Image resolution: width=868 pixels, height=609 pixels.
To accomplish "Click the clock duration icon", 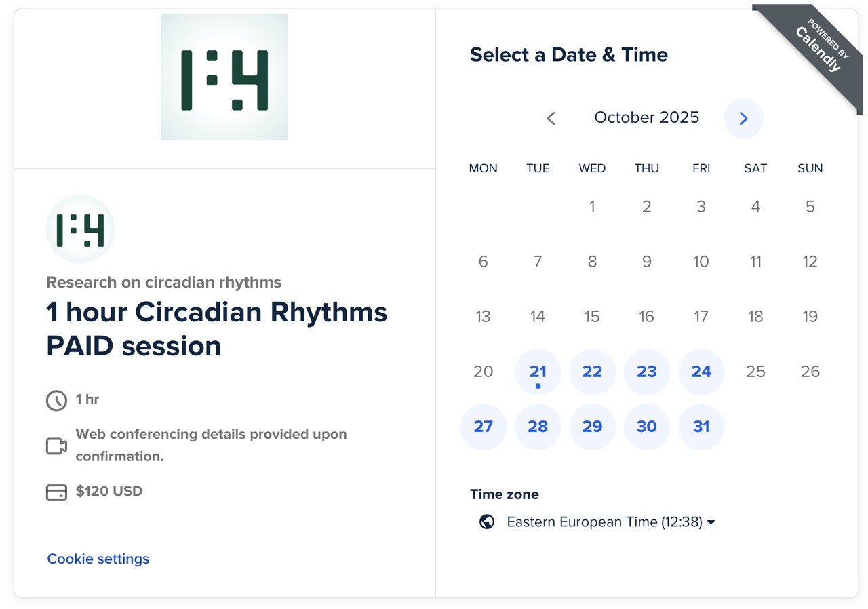I will (56, 400).
